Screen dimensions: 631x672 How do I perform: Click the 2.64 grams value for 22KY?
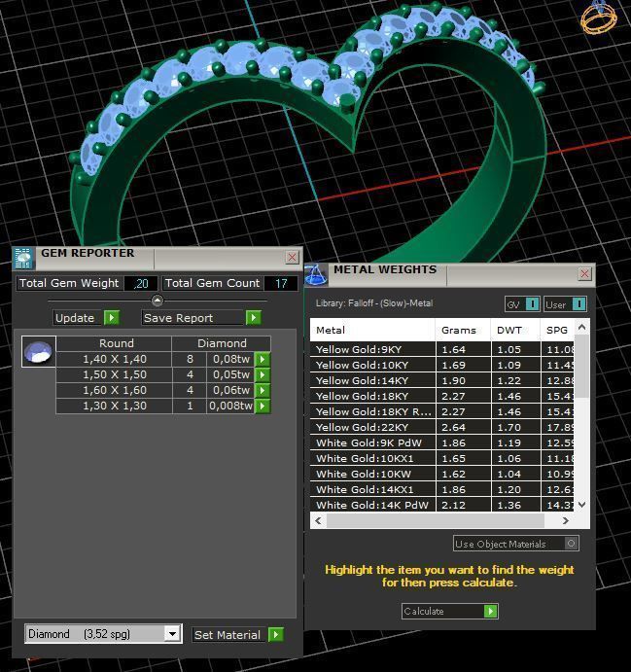(453, 427)
